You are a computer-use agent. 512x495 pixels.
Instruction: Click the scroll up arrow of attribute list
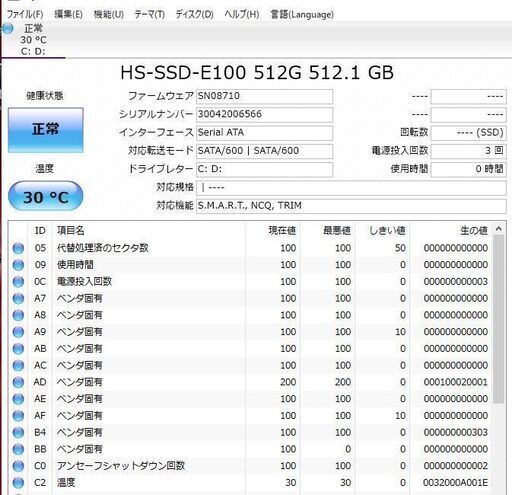[x=499, y=229]
